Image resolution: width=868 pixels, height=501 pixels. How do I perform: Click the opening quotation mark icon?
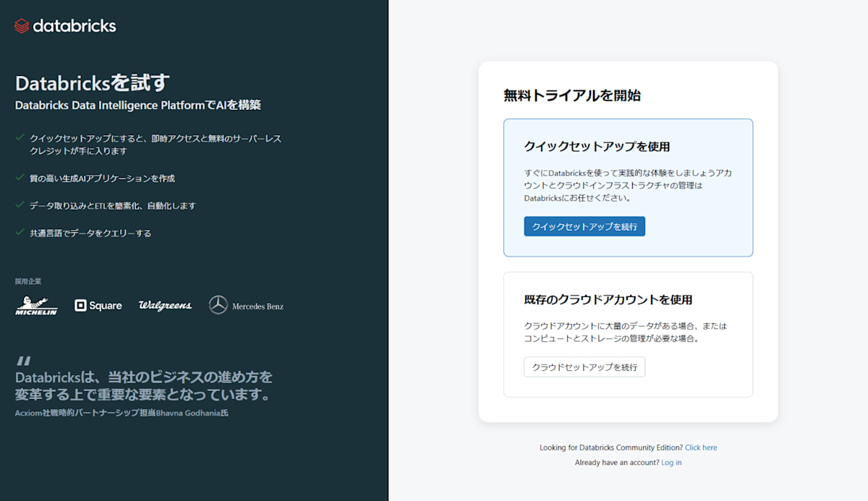pos(24,361)
